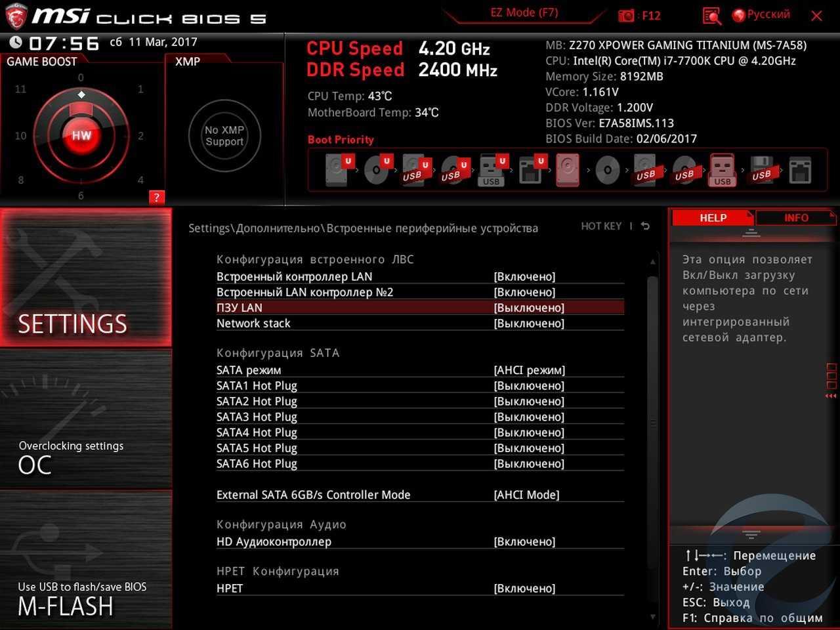Click the first hard drive boot priority icon
Image resolution: width=840 pixels, height=630 pixels.
337,171
